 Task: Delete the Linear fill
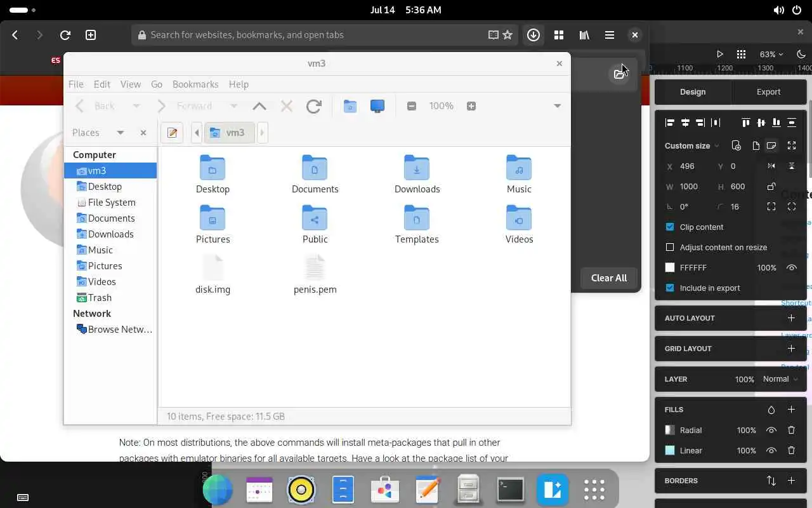pyautogui.click(x=791, y=450)
